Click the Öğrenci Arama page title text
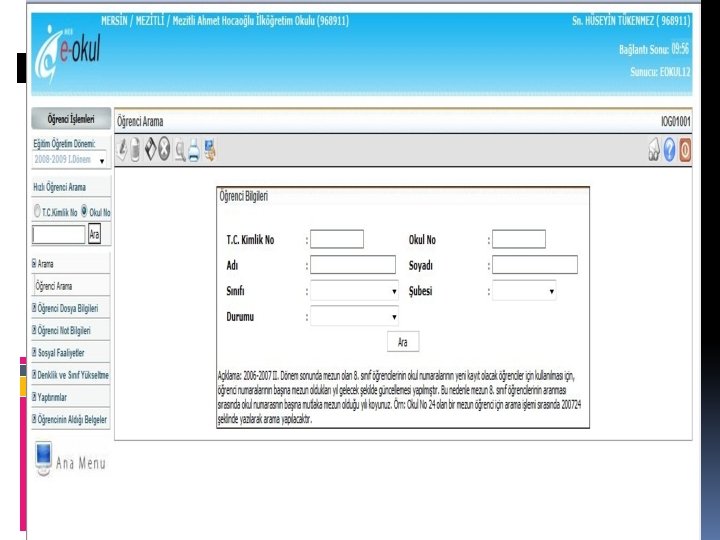This screenshot has width=720, height=540. click(x=140, y=122)
